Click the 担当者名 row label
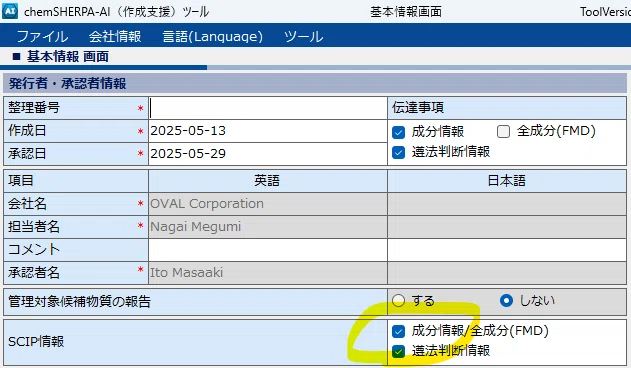The height and width of the screenshot is (368, 631). pos(34,227)
